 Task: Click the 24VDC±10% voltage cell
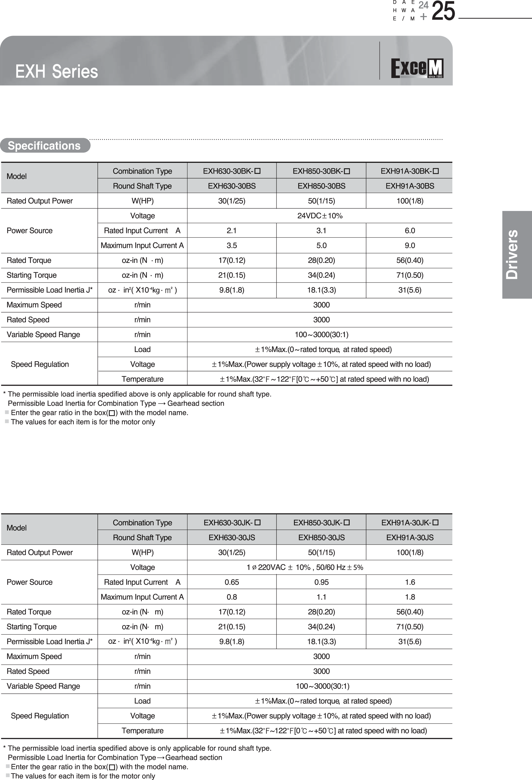pos(320,216)
